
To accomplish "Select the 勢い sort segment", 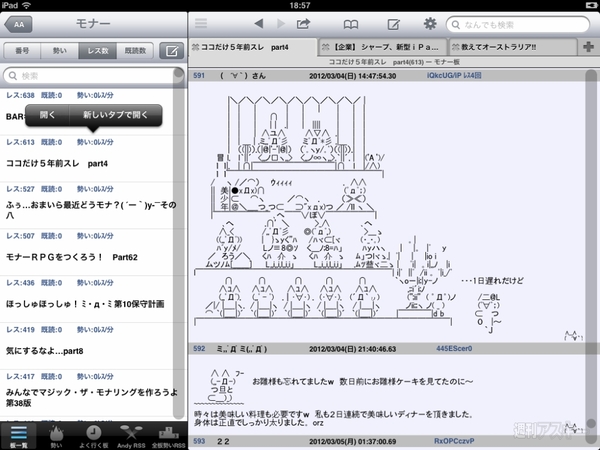I will pyautogui.click(x=60, y=51).
